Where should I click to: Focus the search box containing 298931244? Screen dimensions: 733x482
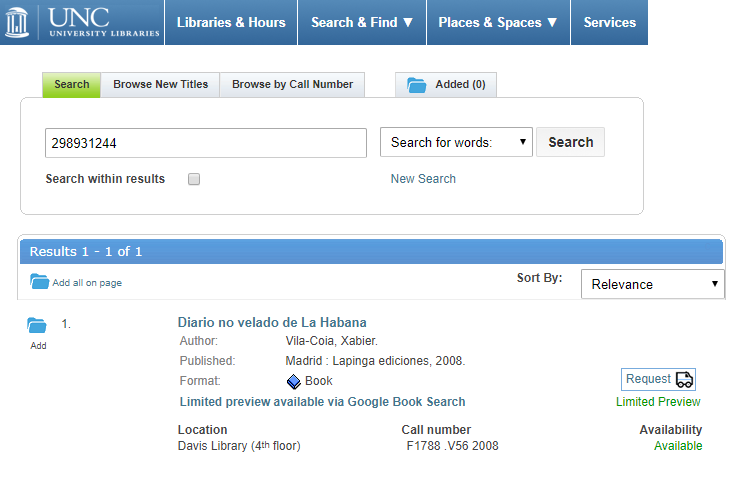click(206, 143)
